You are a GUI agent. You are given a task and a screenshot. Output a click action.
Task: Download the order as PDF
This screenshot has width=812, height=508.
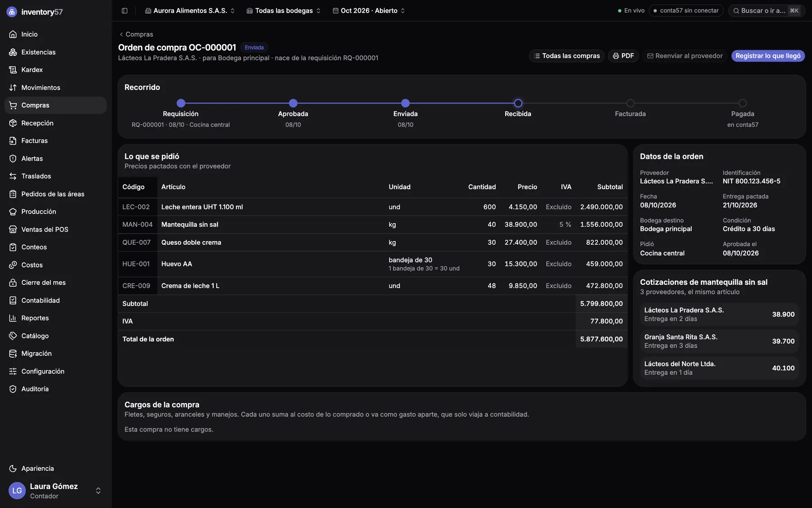[x=623, y=56]
